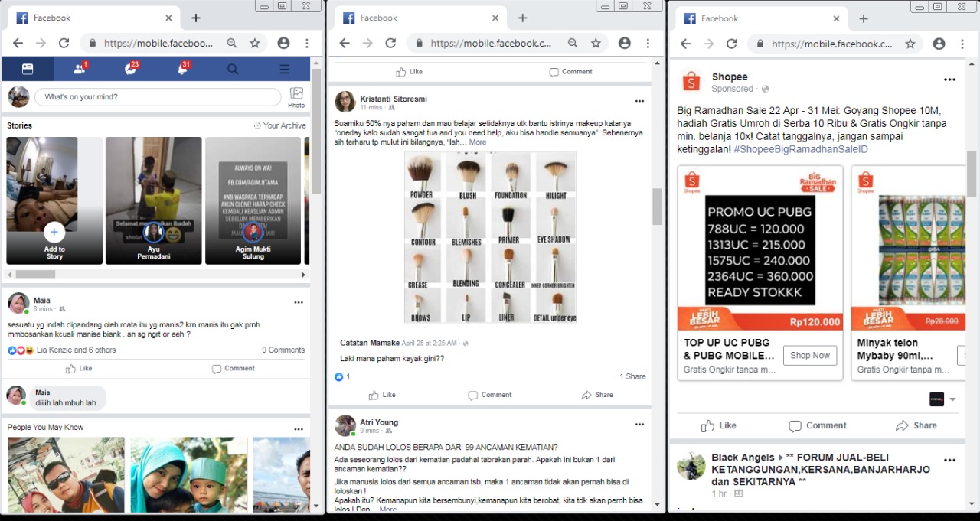
Task: Open Add to Story card
Action: pyautogui.click(x=54, y=200)
